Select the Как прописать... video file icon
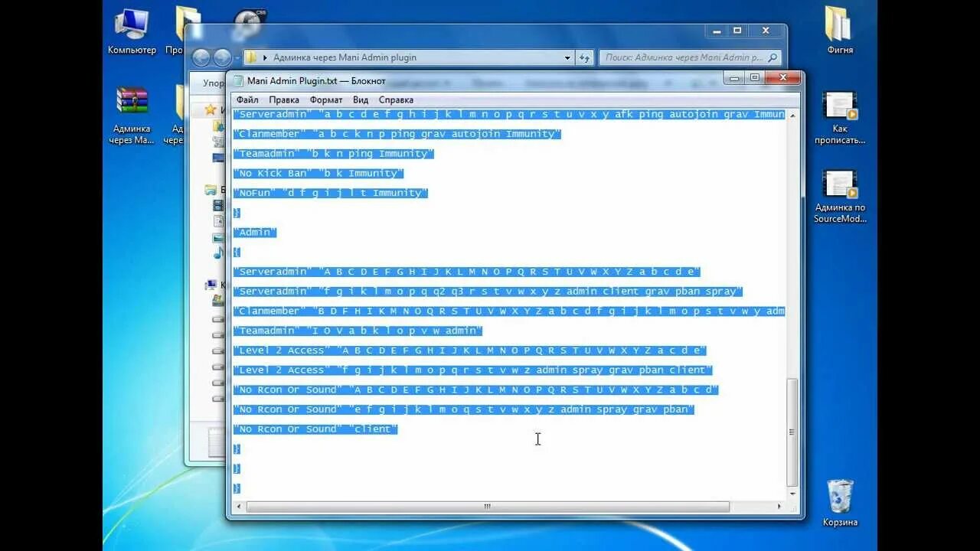The width and height of the screenshot is (980, 551). (839, 118)
